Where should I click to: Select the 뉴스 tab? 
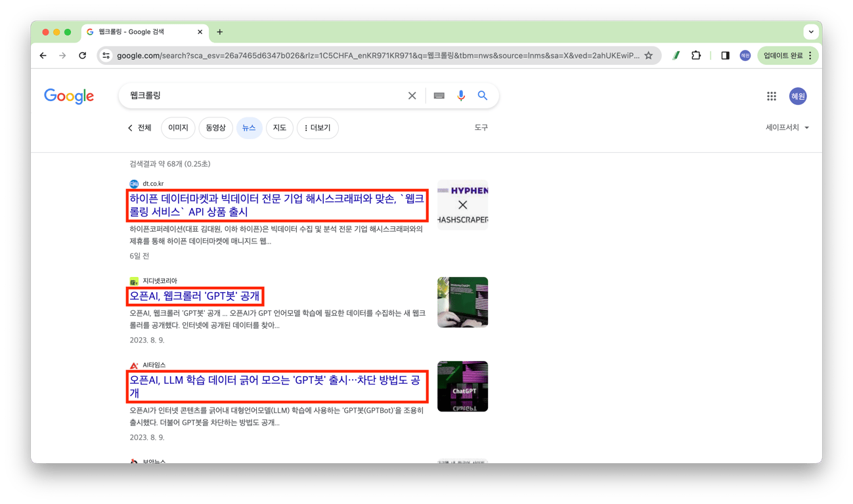(x=249, y=128)
